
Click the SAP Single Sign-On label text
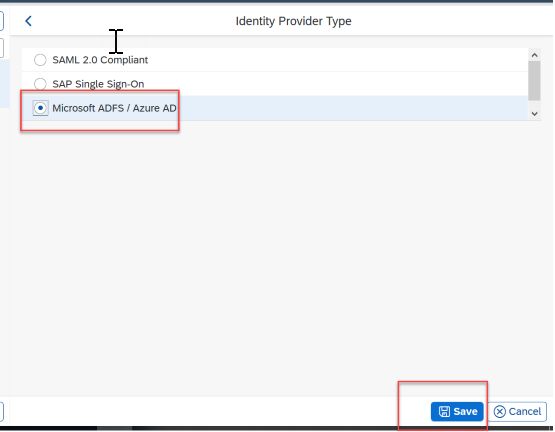pos(98,84)
